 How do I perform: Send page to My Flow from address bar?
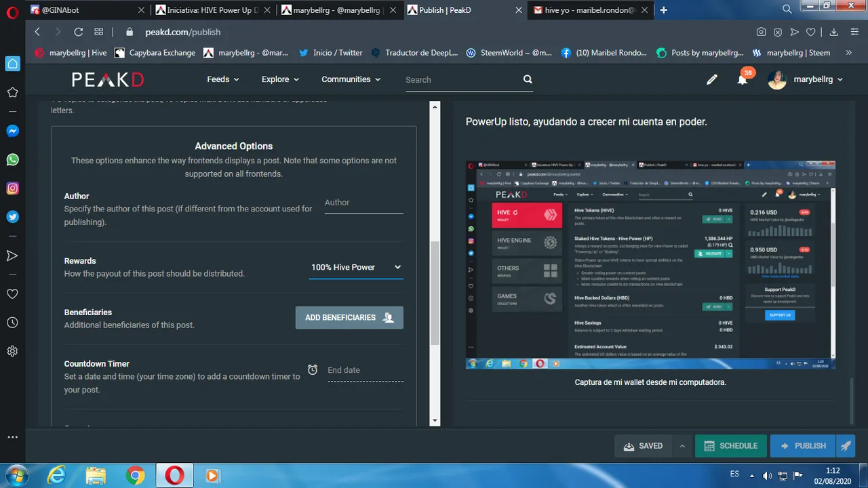coord(794,32)
